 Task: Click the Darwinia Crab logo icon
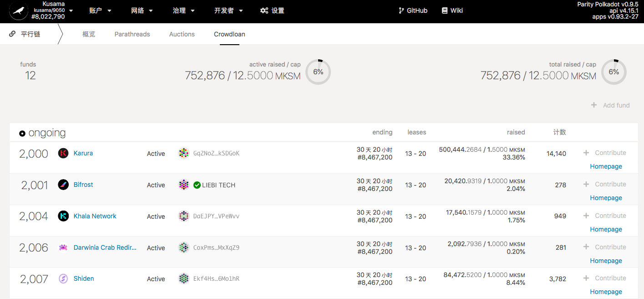click(63, 247)
